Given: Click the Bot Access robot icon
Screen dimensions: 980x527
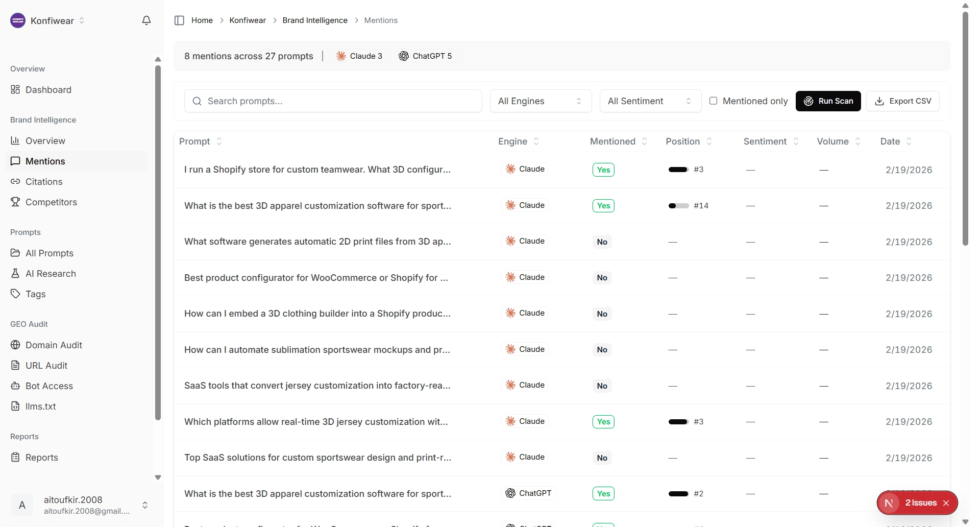Looking at the screenshot, I should click(15, 386).
